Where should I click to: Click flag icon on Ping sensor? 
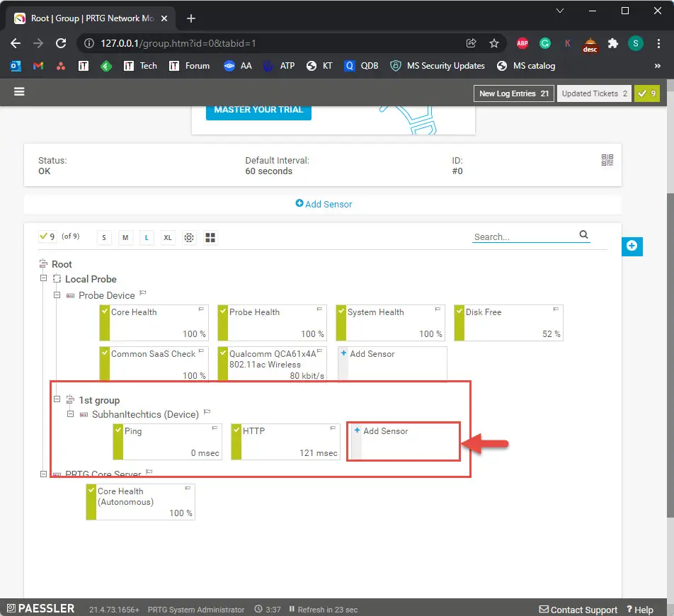pyautogui.click(x=215, y=428)
